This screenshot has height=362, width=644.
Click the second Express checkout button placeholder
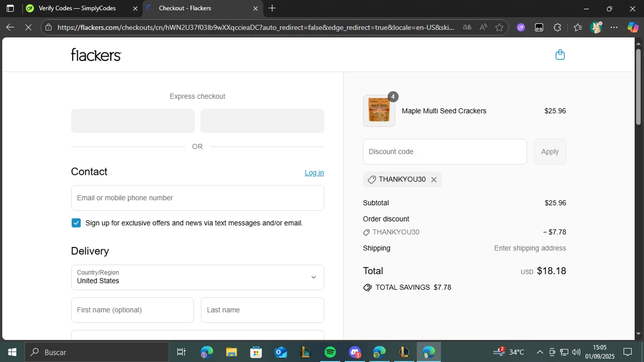[x=262, y=121]
